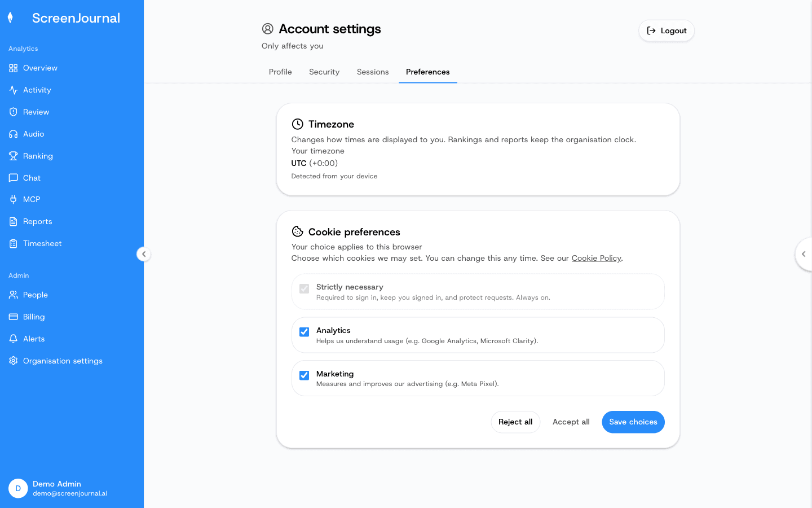Click the Reject all button
The height and width of the screenshot is (508, 812).
515,422
